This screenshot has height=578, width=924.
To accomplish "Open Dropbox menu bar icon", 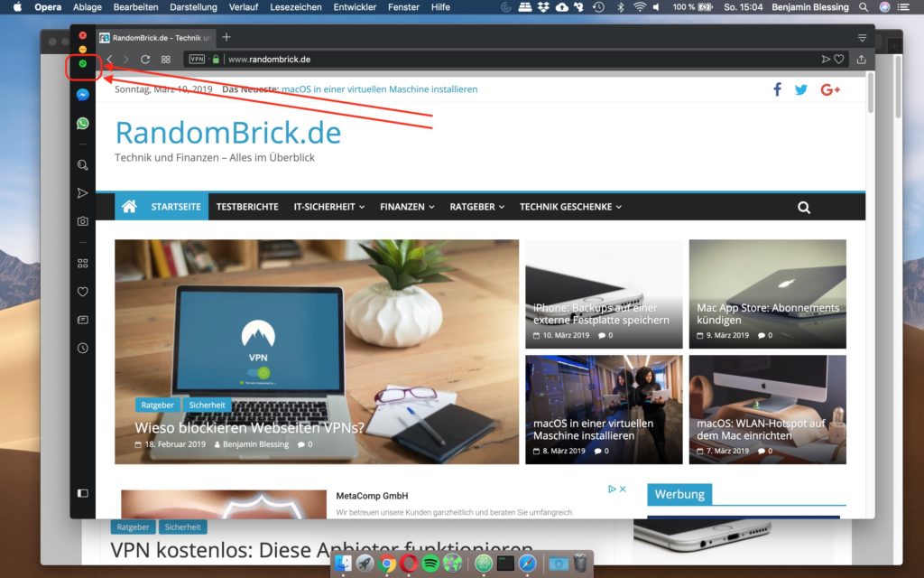I will (x=543, y=7).
